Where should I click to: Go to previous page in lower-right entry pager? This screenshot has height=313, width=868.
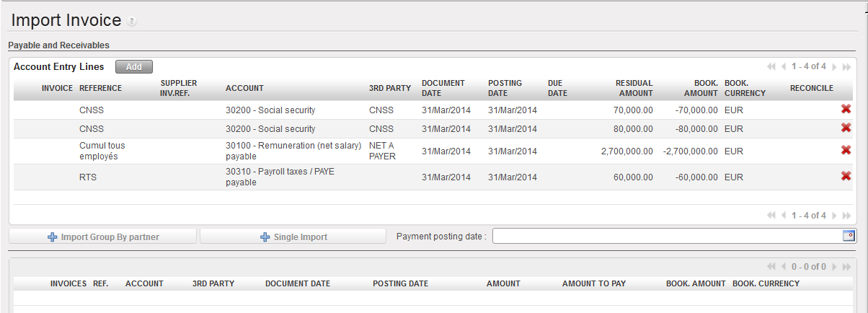(x=783, y=215)
